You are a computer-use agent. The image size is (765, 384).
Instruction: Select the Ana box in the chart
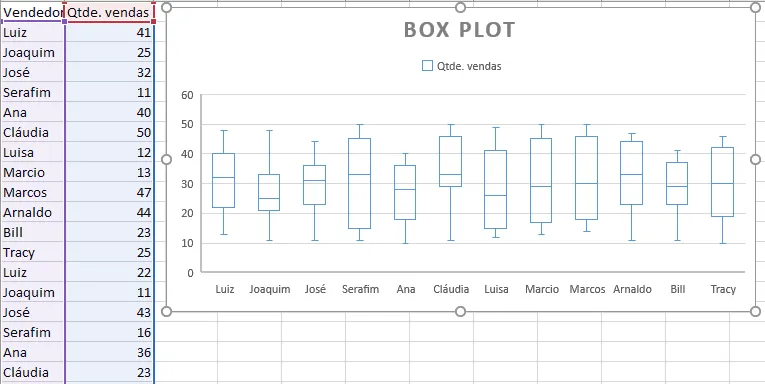405,192
